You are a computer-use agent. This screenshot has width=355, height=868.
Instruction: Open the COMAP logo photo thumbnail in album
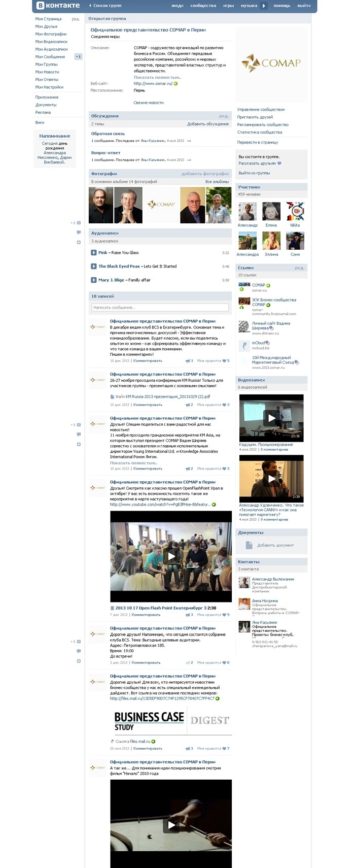(x=161, y=205)
